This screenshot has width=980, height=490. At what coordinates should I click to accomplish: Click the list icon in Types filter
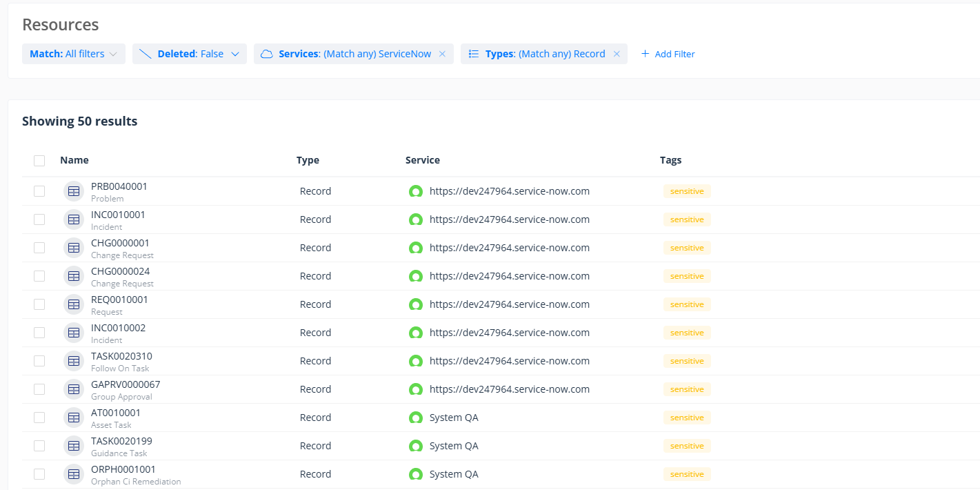click(474, 54)
